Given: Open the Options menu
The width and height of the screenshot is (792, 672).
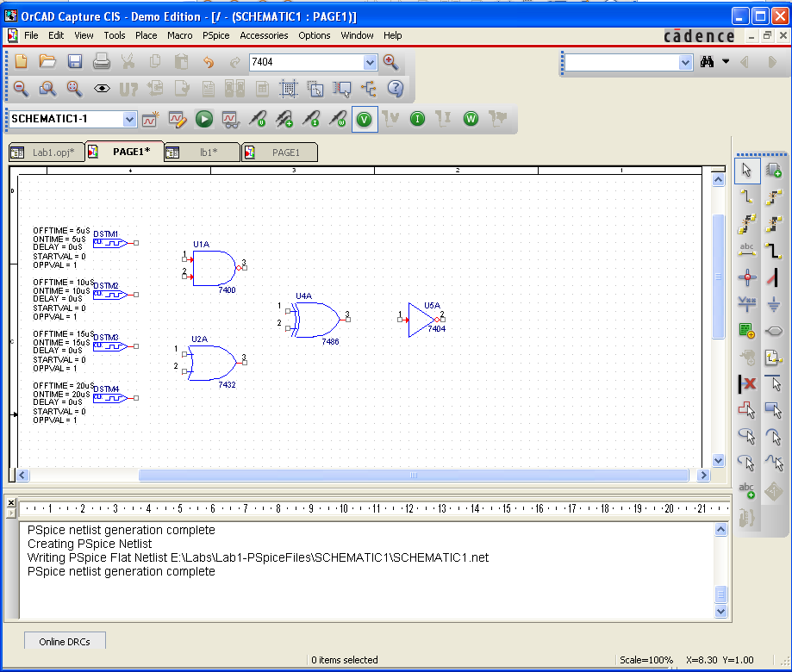Looking at the screenshot, I should click(x=315, y=35).
